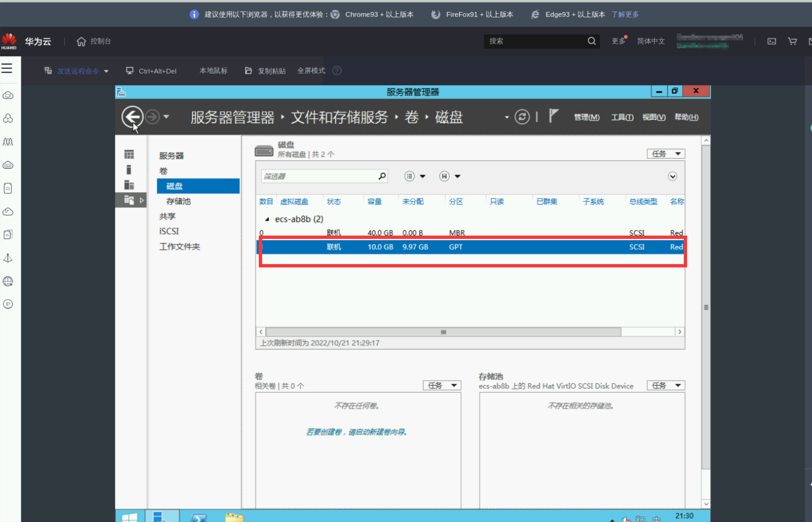This screenshot has width=812, height=522.
Task: Open all servers icon in strip
Action: point(129,185)
